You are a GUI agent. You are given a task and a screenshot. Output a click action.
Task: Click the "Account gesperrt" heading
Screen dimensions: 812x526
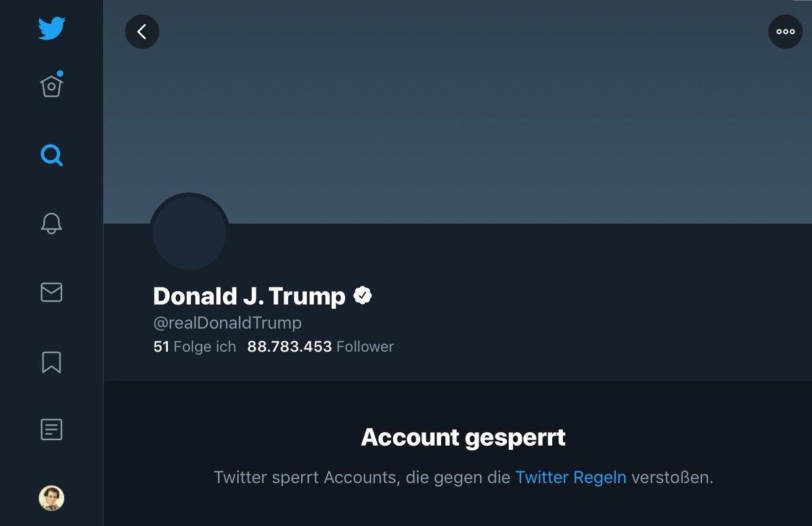pos(464,437)
